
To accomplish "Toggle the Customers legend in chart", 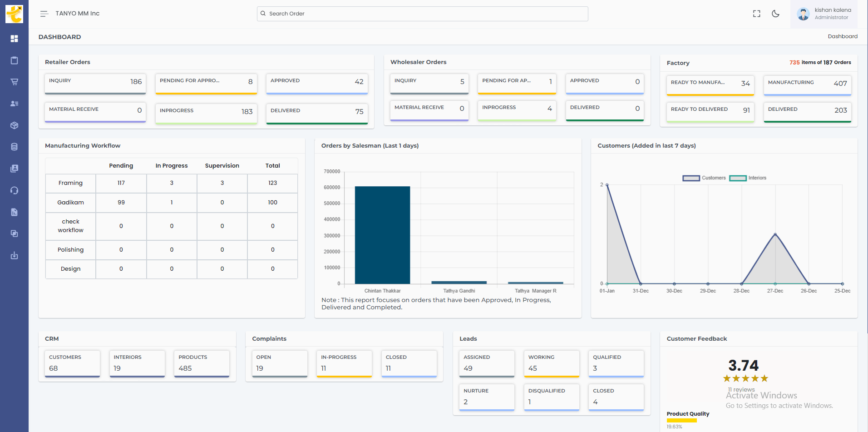I will [x=704, y=178].
